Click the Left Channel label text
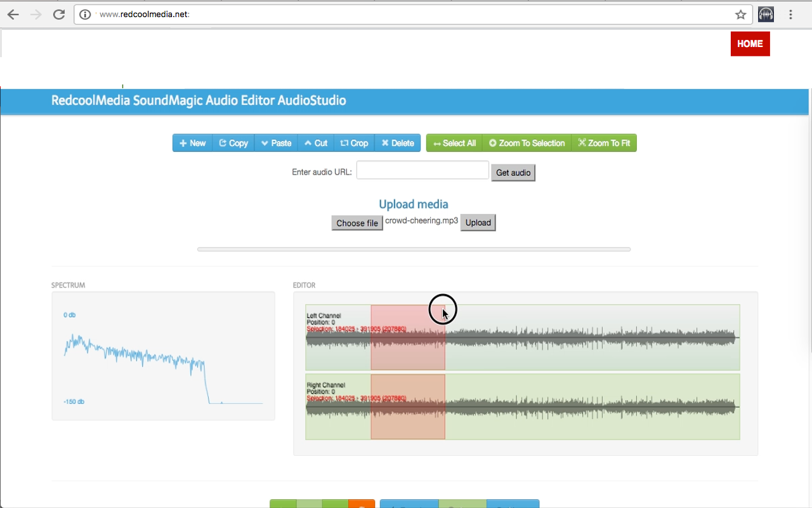Image resolution: width=812 pixels, height=508 pixels. pos(324,316)
